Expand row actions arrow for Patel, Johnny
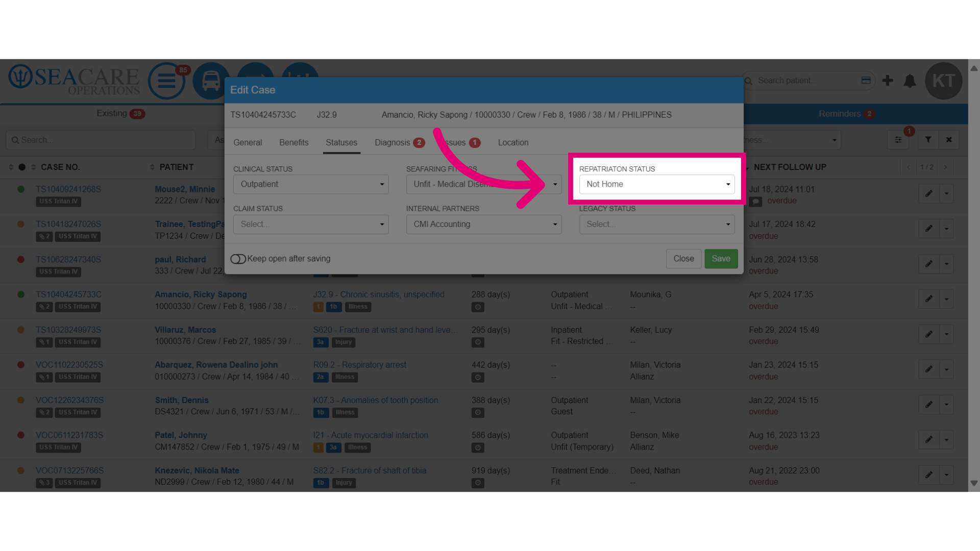This screenshot has height=551, width=980. [947, 439]
